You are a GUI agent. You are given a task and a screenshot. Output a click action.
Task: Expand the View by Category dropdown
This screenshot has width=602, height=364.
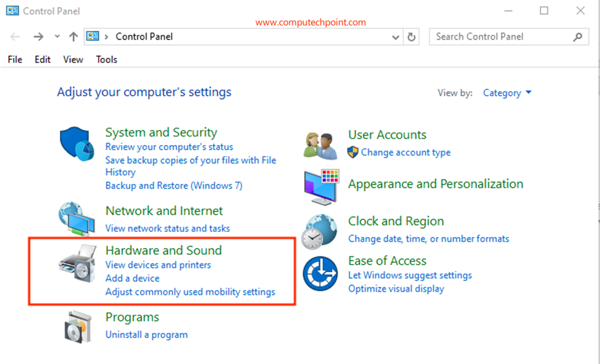tap(507, 93)
